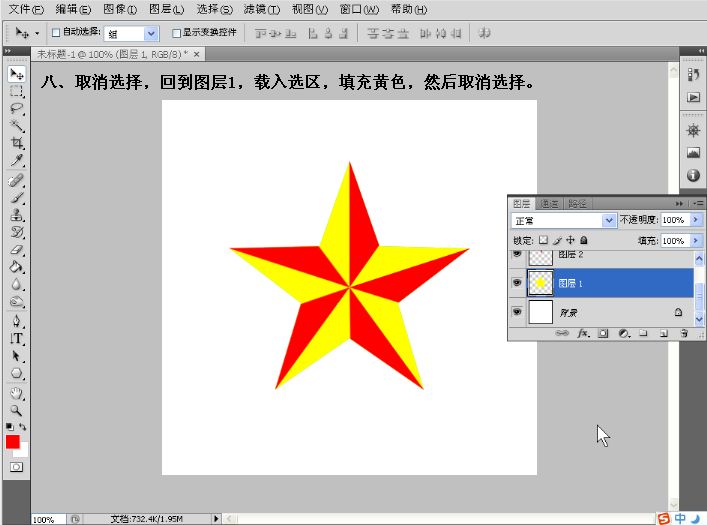Viewport: 707px width, 525px height.
Task: Expand the toolbox double-arrow
Action: [x=8, y=51]
